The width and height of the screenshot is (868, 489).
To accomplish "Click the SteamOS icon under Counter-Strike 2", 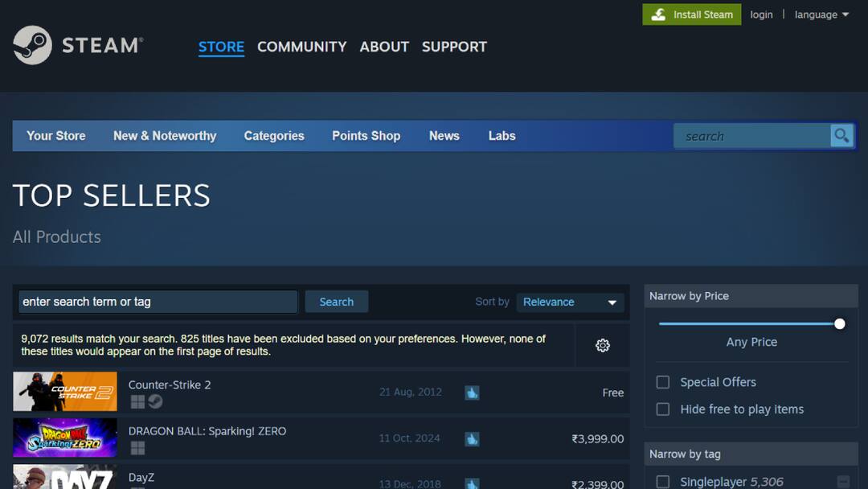I will pyautogui.click(x=154, y=401).
